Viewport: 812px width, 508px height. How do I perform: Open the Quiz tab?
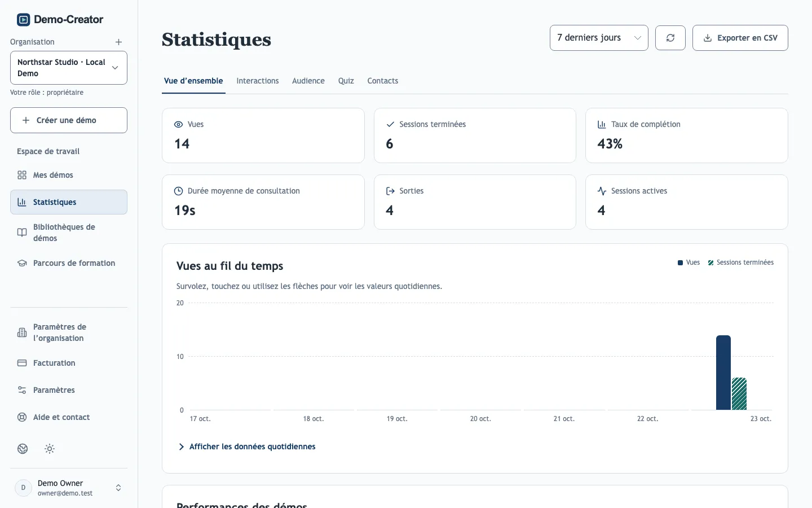coord(346,81)
